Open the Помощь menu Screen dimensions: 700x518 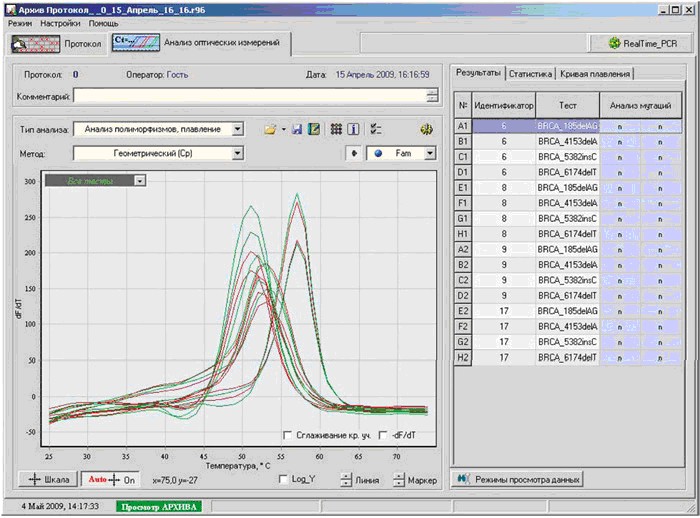click(103, 23)
